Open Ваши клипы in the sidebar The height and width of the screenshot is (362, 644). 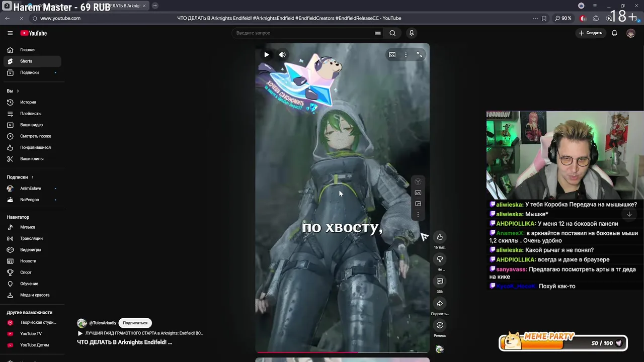(x=32, y=159)
